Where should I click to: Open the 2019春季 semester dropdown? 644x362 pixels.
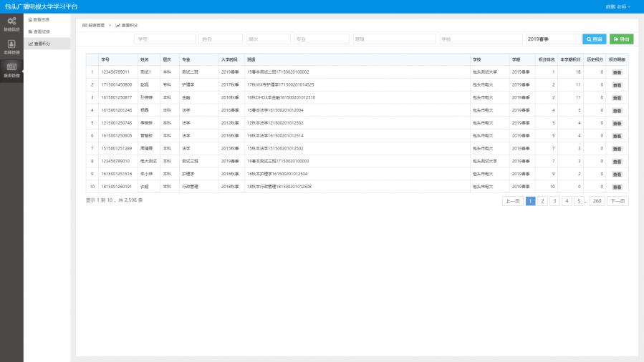click(552, 39)
